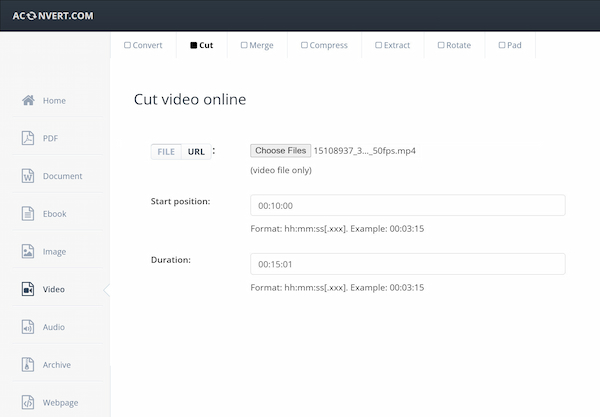Viewport: 600px width, 417px height.
Task: Open the Ebook sidebar icon
Action: tap(28, 214)
